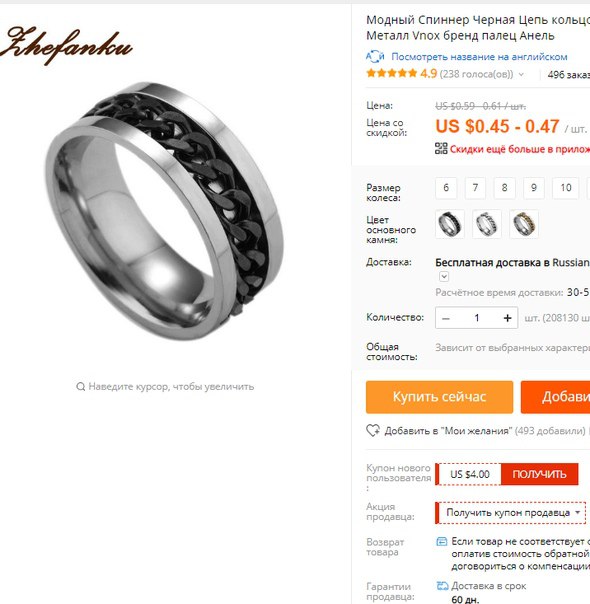Viewport: 590px width, 604px height.
Task: Click the Купить сейчас button
Action: pos(439,397)
